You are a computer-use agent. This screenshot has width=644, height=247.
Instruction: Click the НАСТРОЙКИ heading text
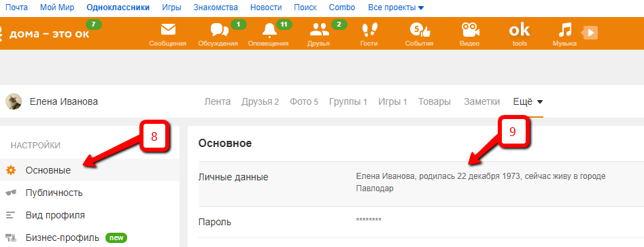pos(35,146)
